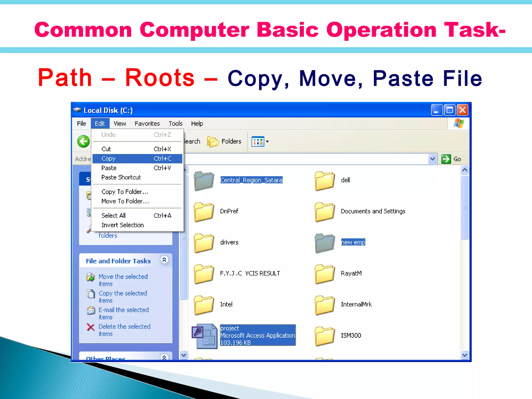Collapse the Other Places panel

pos(164,357)
